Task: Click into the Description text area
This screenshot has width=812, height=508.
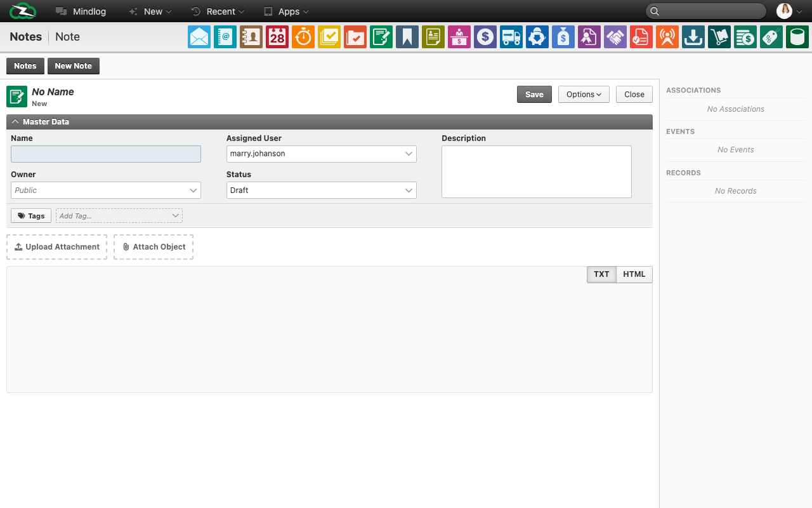Action: pyautogui.click(x=537, y=171)
